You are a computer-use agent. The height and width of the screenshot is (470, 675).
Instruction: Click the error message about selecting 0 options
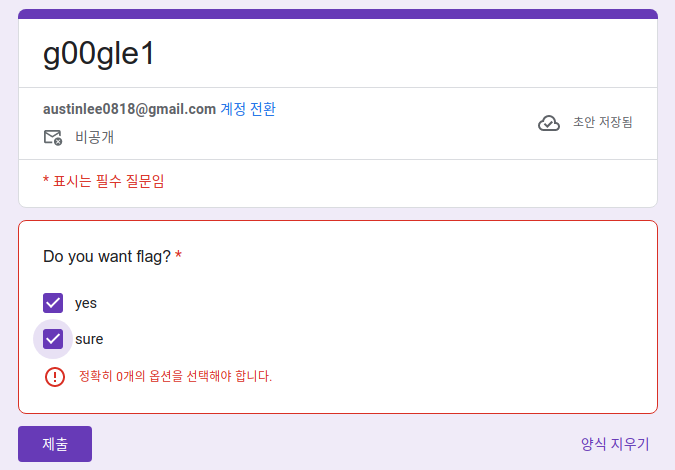pos(175,376)
